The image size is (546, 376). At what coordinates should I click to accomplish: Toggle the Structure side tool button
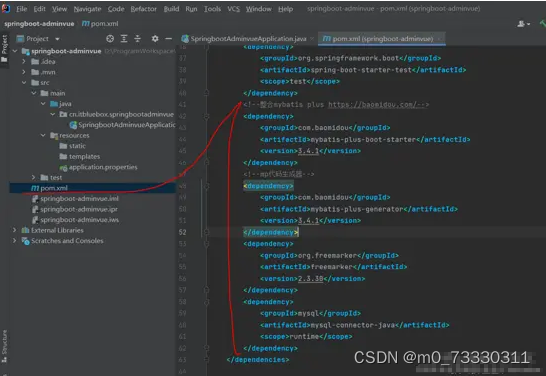pyautogui.click(x=4, y=346)
